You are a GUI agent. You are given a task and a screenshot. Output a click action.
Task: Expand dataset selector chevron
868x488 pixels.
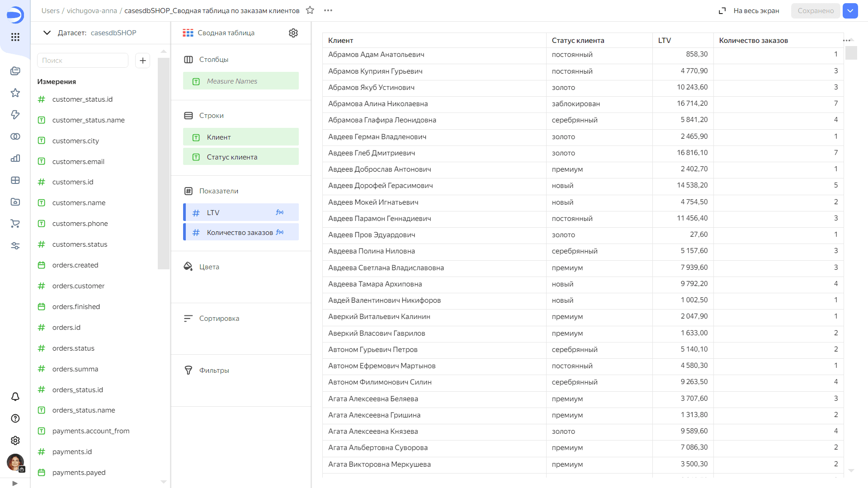(x=47, y=33)
